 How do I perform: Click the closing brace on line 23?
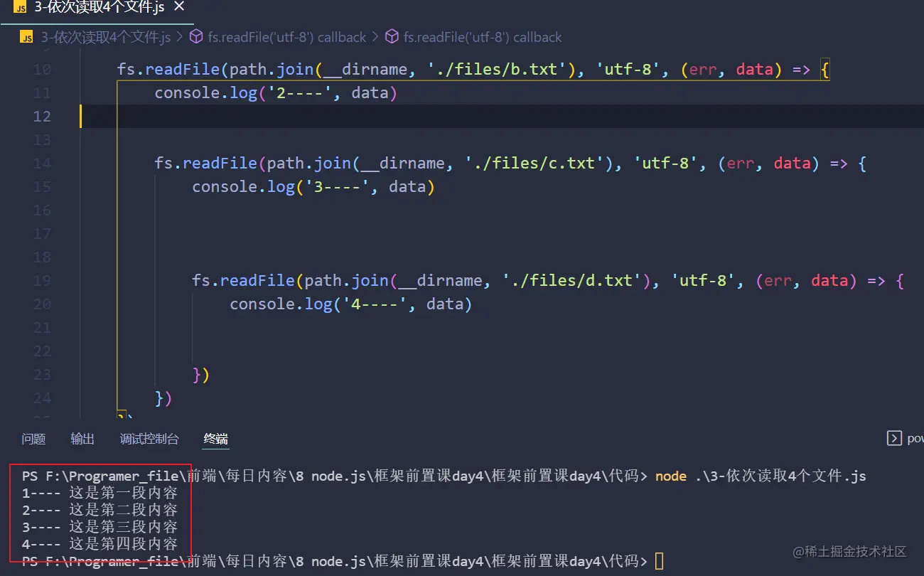click(x=197, y=375)
